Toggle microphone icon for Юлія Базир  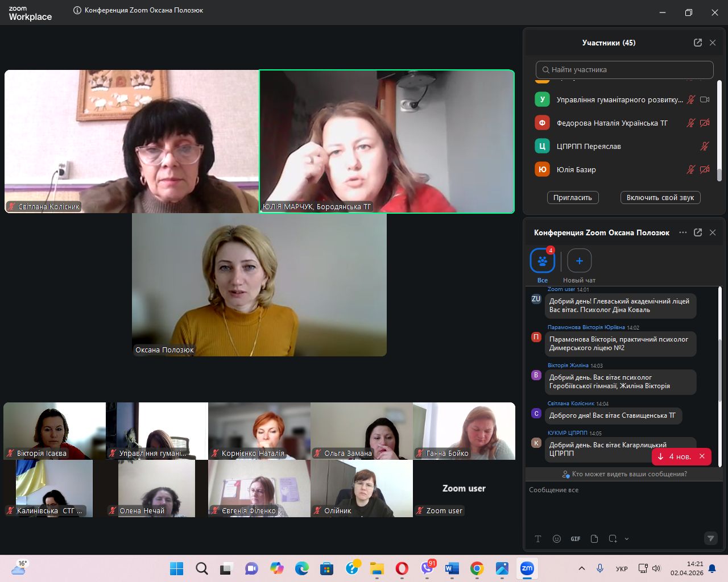[690, 169]
